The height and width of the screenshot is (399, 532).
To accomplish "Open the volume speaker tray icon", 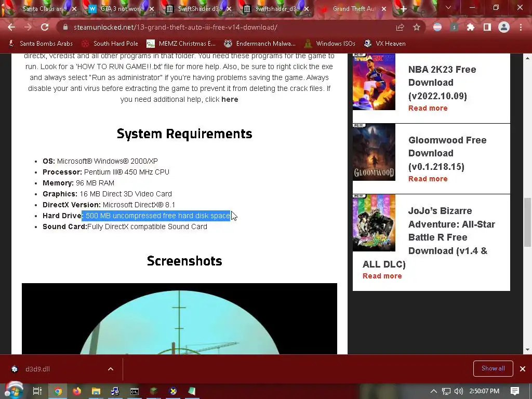I will pyautogui.click(x=458, y=391).
